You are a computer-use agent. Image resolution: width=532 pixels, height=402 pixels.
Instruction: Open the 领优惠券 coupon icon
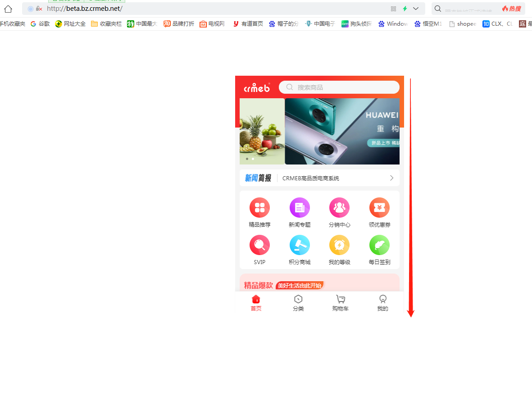(379, 207)
